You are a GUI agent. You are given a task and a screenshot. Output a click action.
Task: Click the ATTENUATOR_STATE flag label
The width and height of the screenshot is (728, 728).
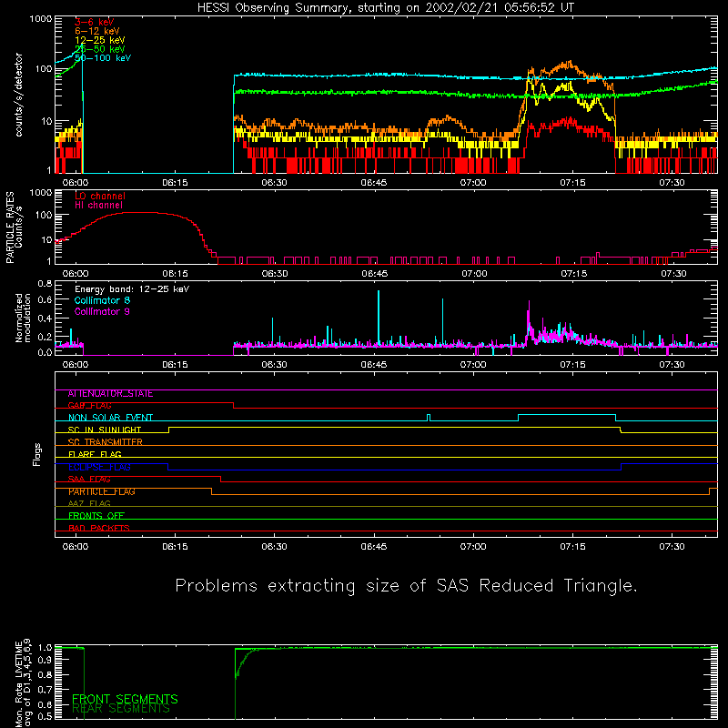point(110,394)
